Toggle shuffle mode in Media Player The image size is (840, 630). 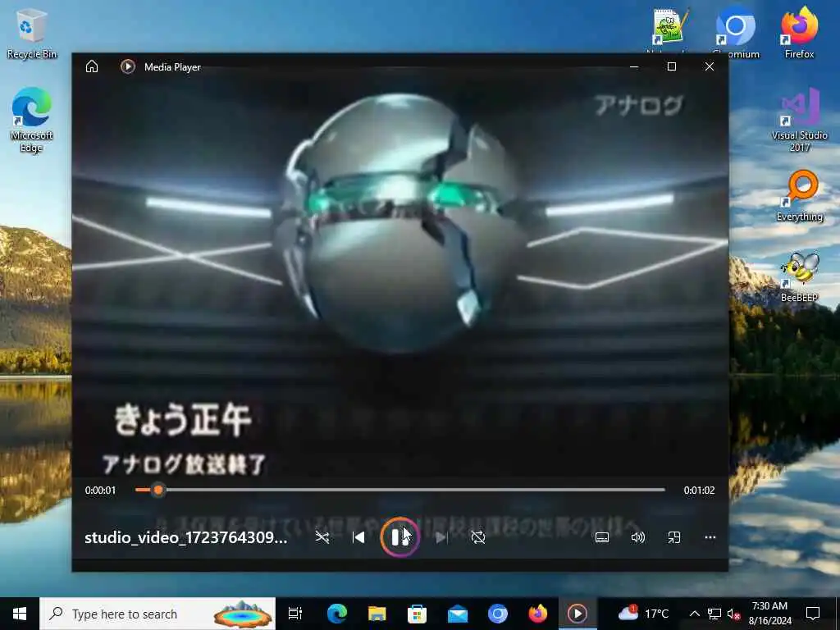pos(322,537)
